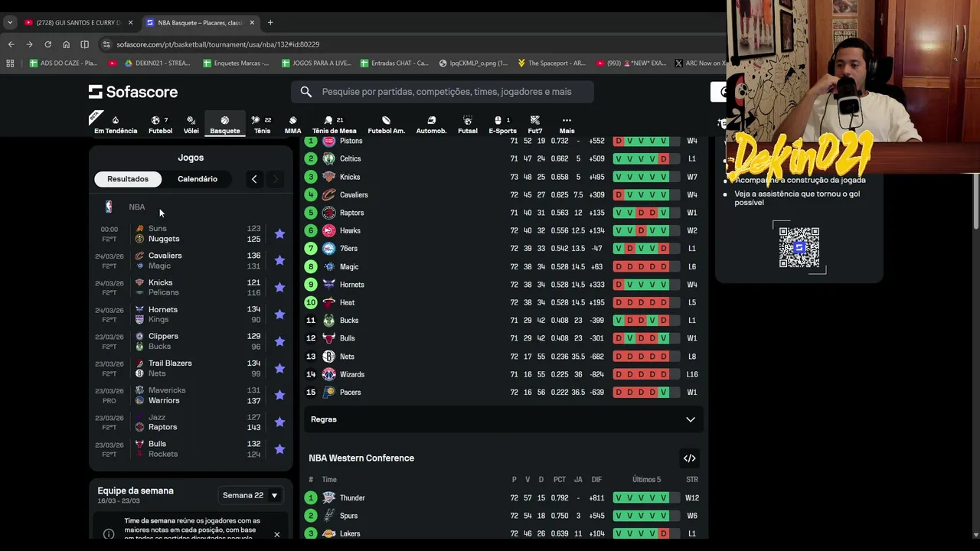Open the Celtics team row
The width and height of the screenshot is (980, 551).
[x=503, y=158]
